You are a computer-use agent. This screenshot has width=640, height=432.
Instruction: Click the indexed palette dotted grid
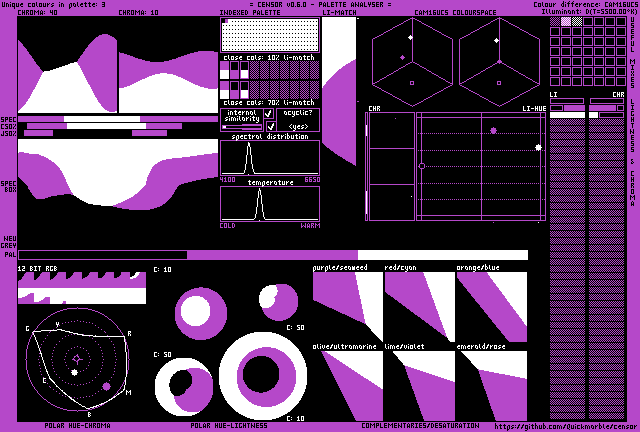click(x=270, y=35)
